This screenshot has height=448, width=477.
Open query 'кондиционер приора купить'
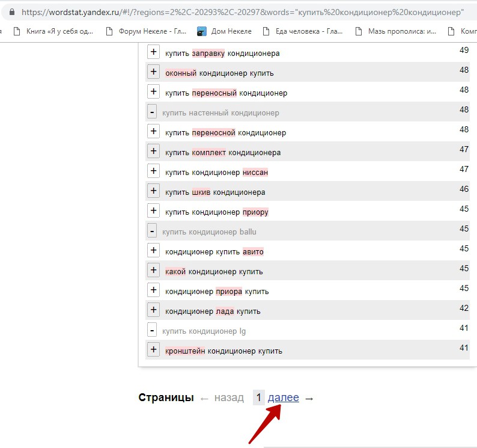pyautogui.click(x=217, y=292)
